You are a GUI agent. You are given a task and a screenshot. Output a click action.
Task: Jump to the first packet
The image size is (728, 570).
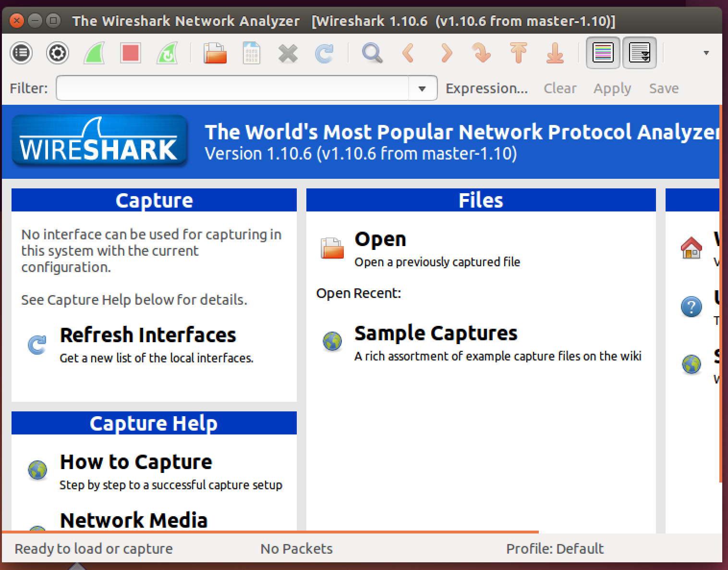pos(518,53)
